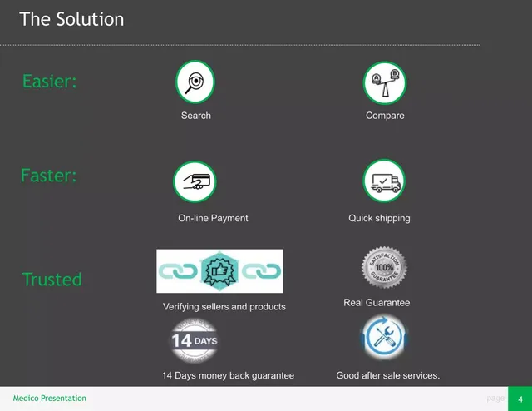Click the 'On-line Payment' label
532x411 pixels.
213,219
